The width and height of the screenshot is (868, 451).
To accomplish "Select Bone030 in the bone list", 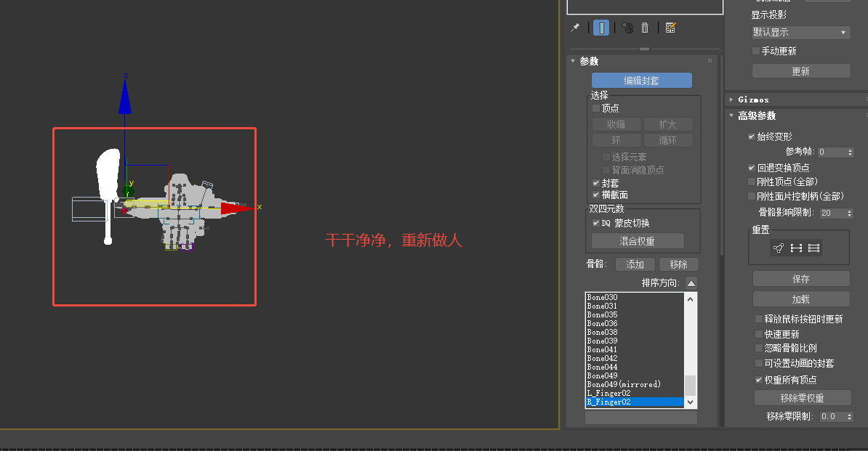I will pos(635,297).
